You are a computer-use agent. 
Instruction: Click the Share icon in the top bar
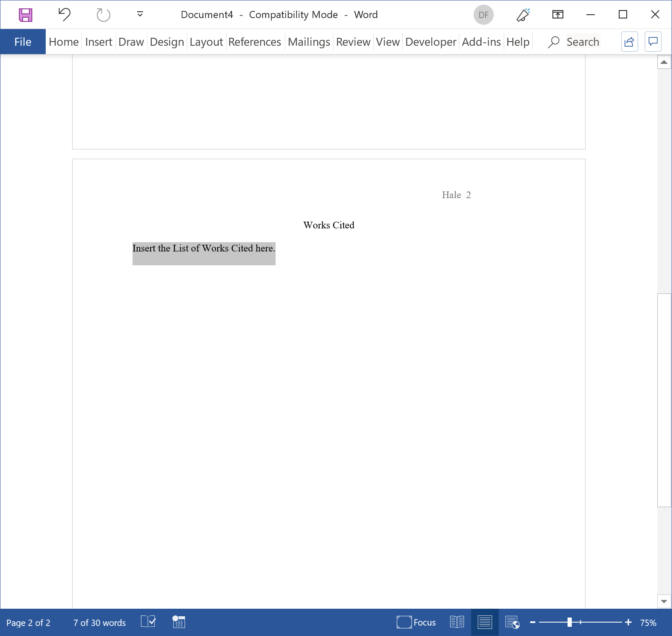[x=629, y=42]
